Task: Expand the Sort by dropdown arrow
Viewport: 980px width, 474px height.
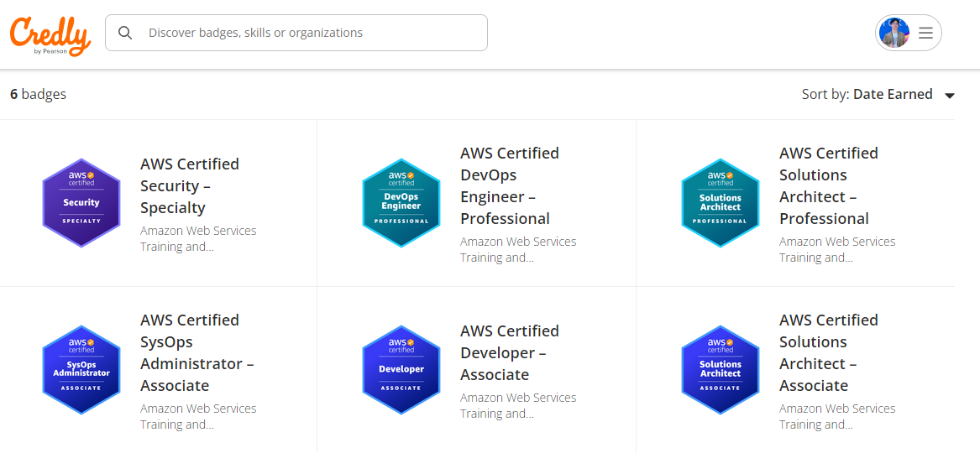Action: [x=950, y=96]
